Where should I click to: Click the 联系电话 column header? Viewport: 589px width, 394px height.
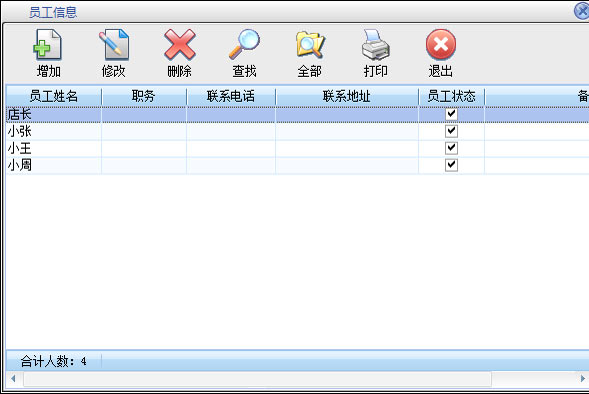coord(231,97)
